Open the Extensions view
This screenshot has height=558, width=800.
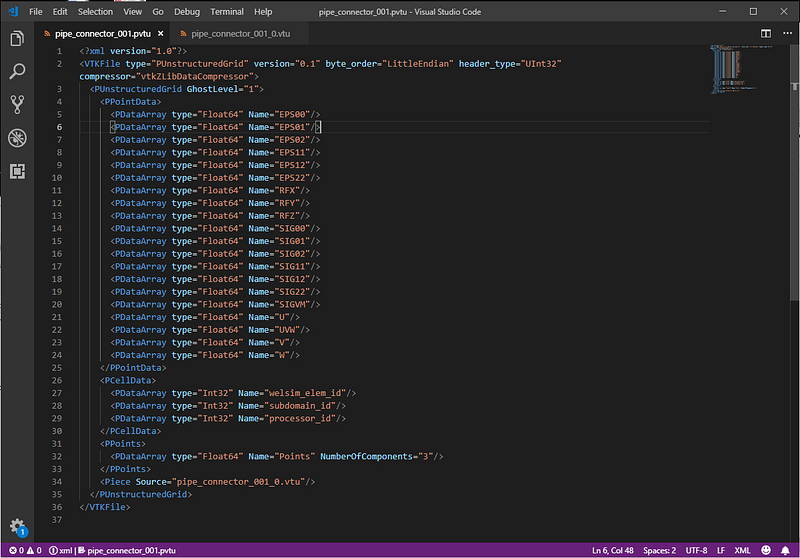[16, 170]
